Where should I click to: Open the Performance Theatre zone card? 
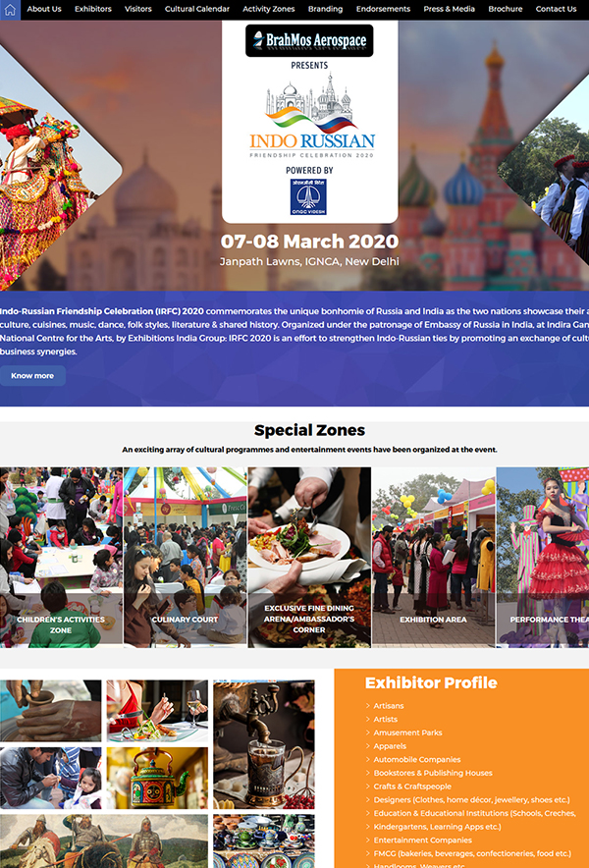pos(543,557)
